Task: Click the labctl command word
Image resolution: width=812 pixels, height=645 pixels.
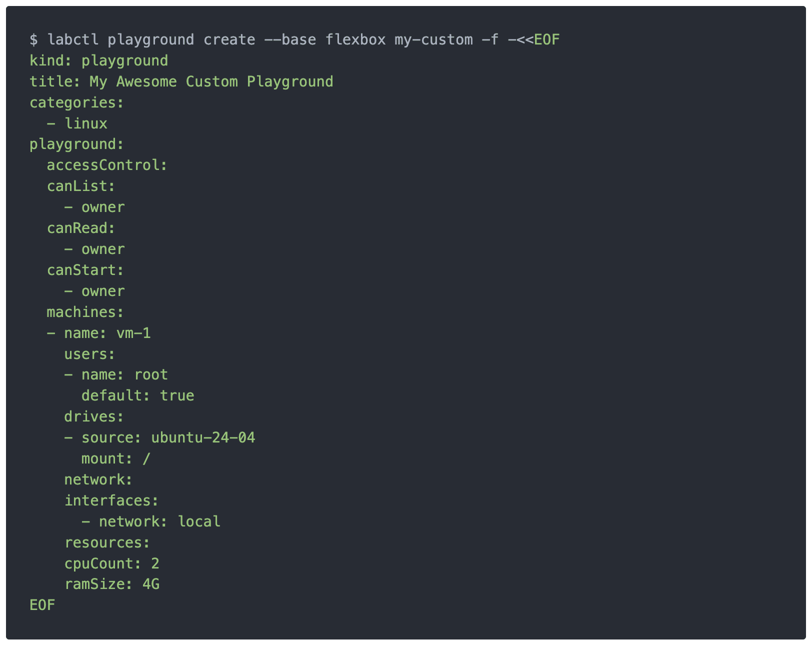Action: click(72, 39)
